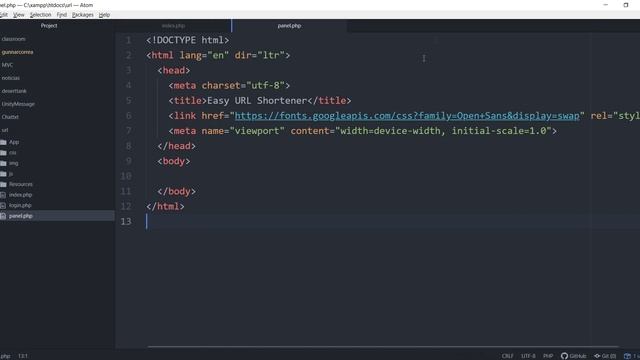The width and height of the screenshot is (640, 360).
Task: Open the Edit menu
Action: pos(4,15)
